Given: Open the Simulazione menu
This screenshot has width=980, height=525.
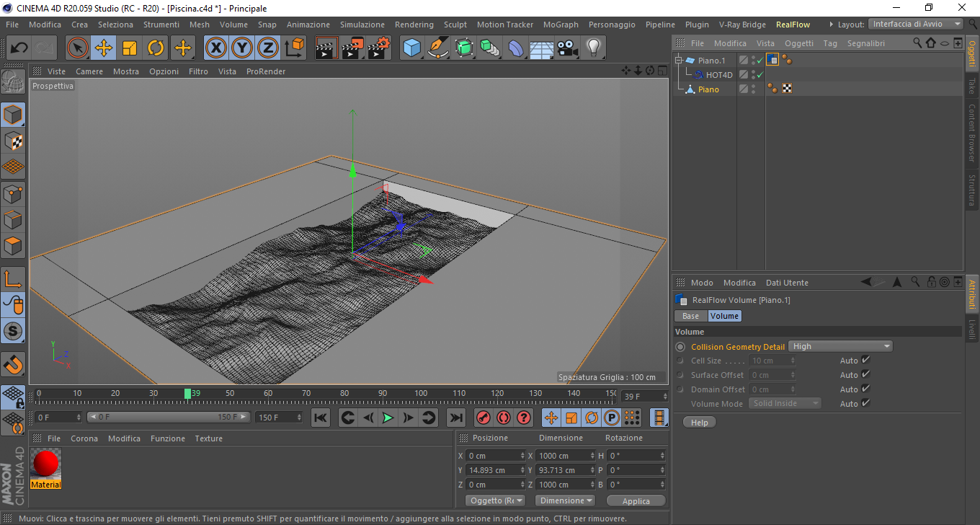Looking at the screenshot, I should [362, 25].
